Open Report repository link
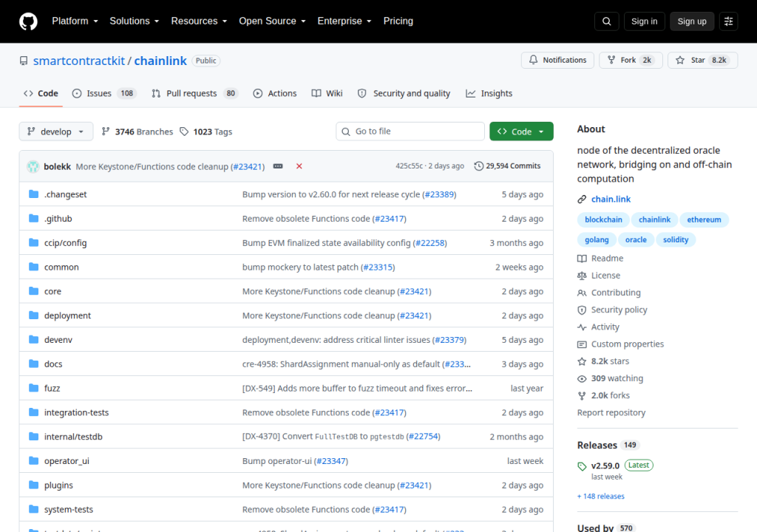Viewport: 757px width, 532px height. [611, 413]
